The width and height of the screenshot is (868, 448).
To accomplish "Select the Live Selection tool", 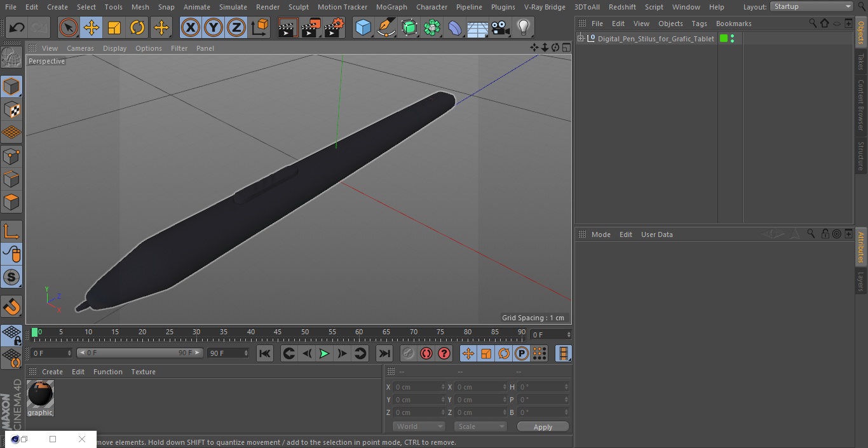I will 69,28.
